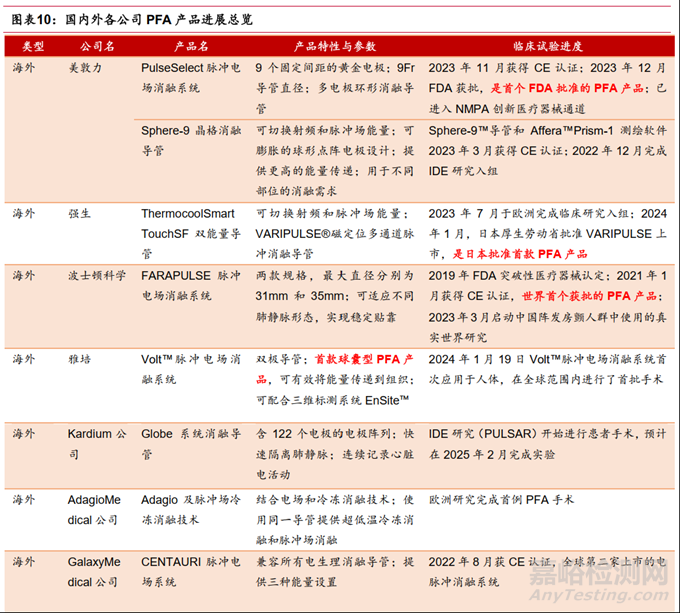This screenshot has height=613, width=680.
Task: Click the PulseSelect 脉冲电场消融系统 product cell
Action: tap(194, 78)
